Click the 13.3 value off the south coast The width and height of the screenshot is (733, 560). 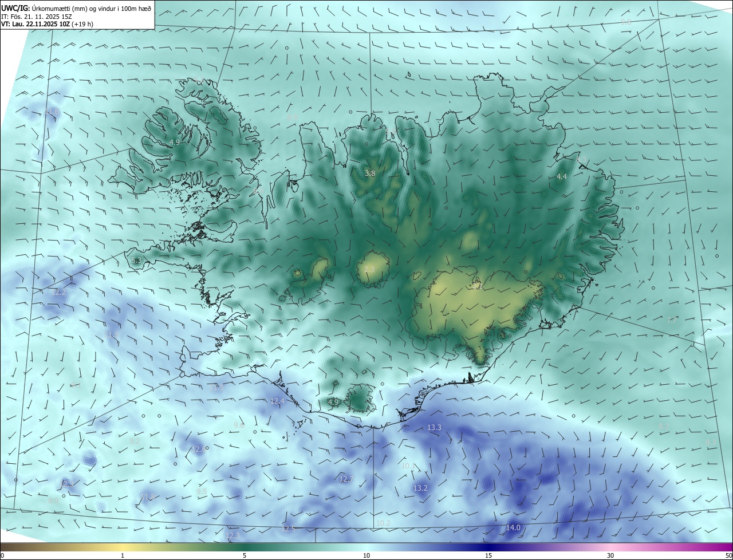click(x=434, y=427)
